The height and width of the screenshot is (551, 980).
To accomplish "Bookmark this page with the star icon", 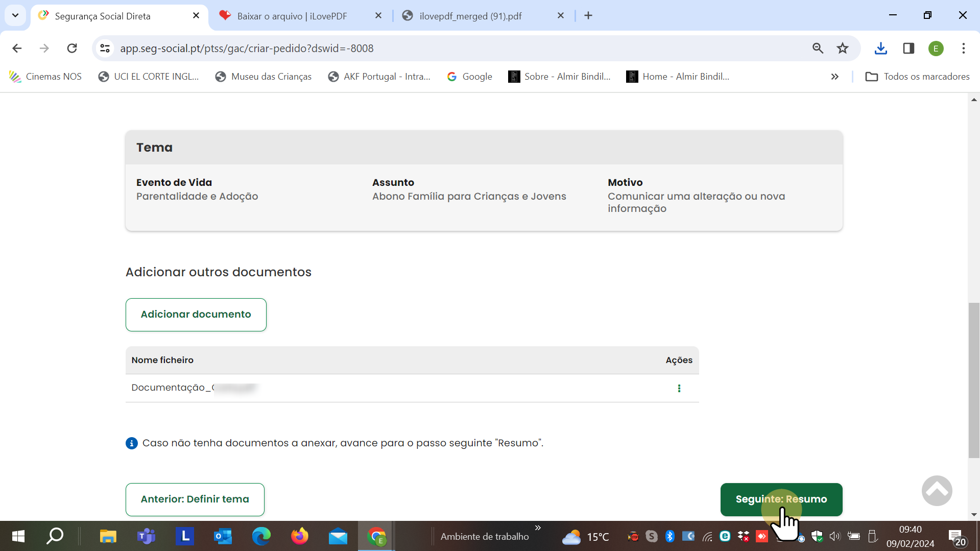I will (842, 49).
